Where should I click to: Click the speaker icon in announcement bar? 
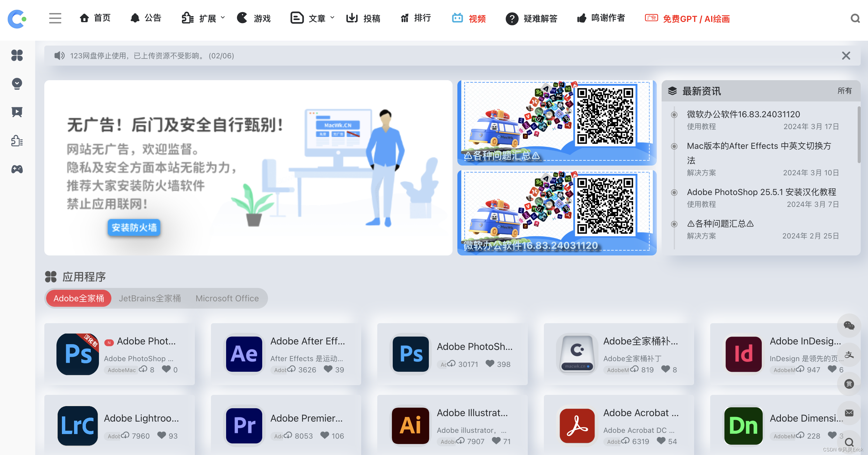(x=59, y=56)
